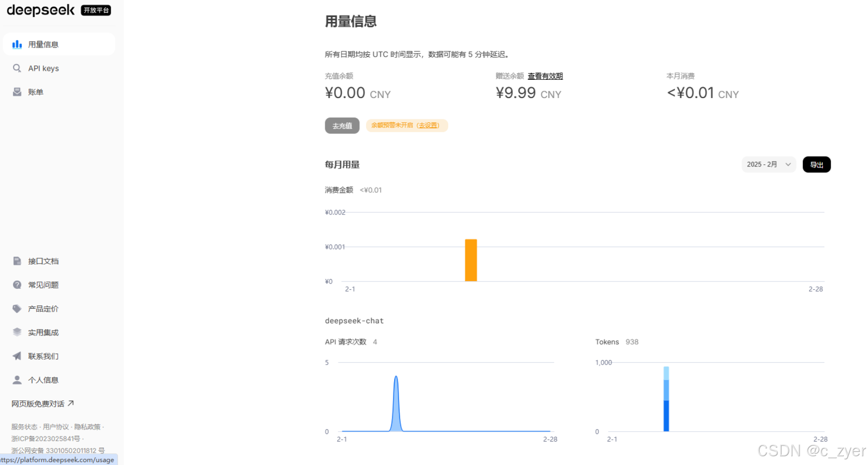
Task: Click 去设置 in balance alert banner
Action: point(428,125)
